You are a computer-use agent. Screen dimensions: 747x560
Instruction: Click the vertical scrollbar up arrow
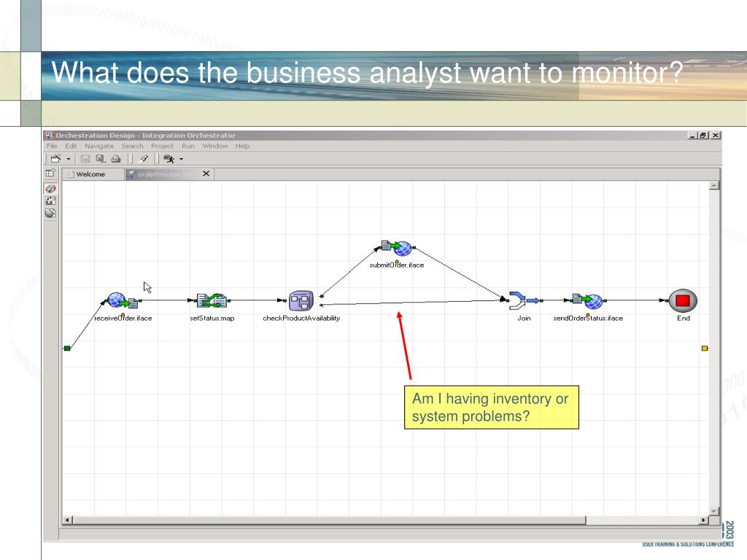coord(713,185)
